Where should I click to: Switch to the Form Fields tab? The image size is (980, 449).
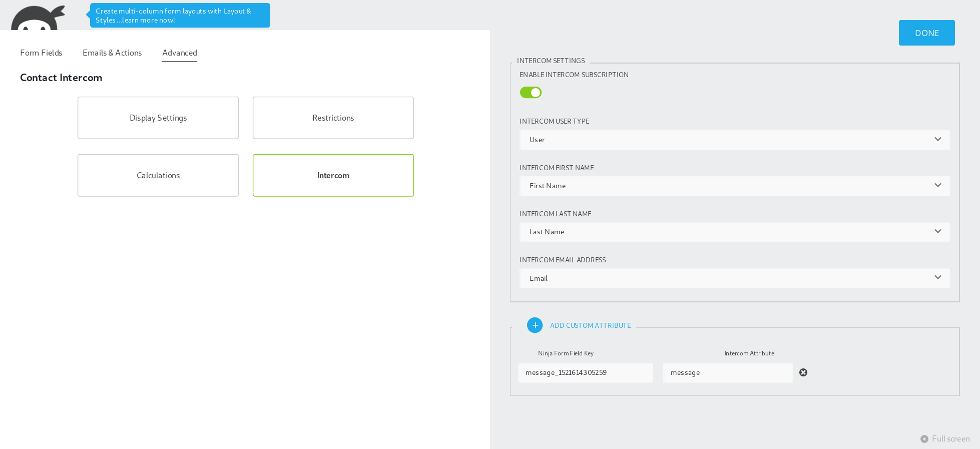point(41,53)
